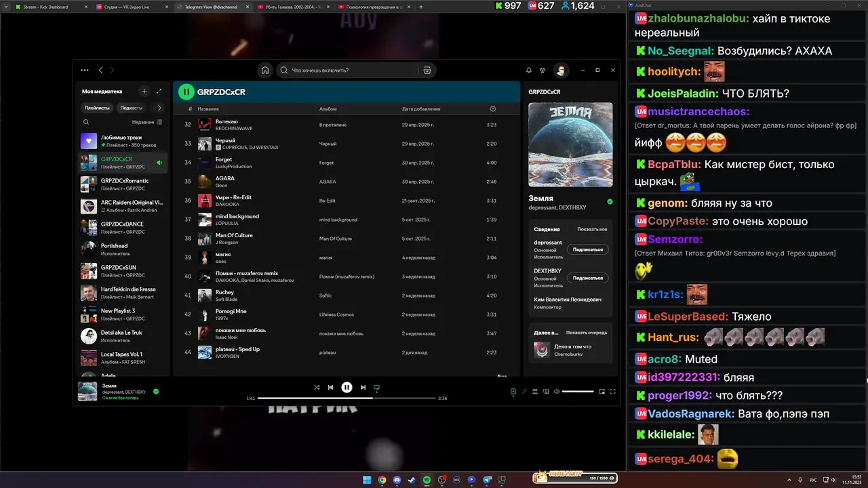Go back using the Spotify back arrow

point(101,70)
